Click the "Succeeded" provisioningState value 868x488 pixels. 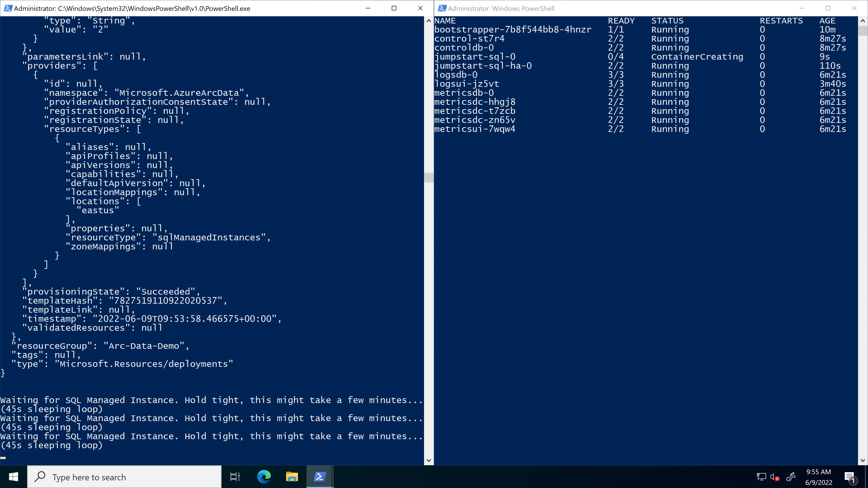[x=166, y=292]
